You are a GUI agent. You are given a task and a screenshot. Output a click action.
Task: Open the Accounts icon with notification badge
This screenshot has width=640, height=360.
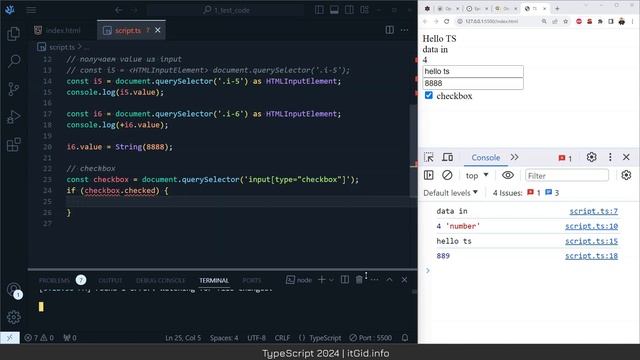coord(14,290)
